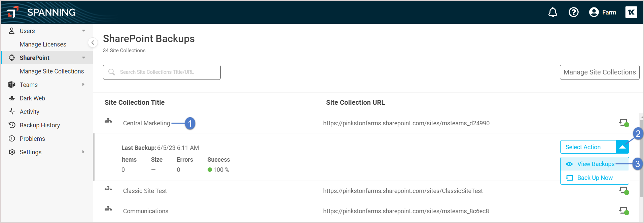Open the Select Action dropdown
The height and width of the screenshot is (223, 644).
[x=595, y=147]
